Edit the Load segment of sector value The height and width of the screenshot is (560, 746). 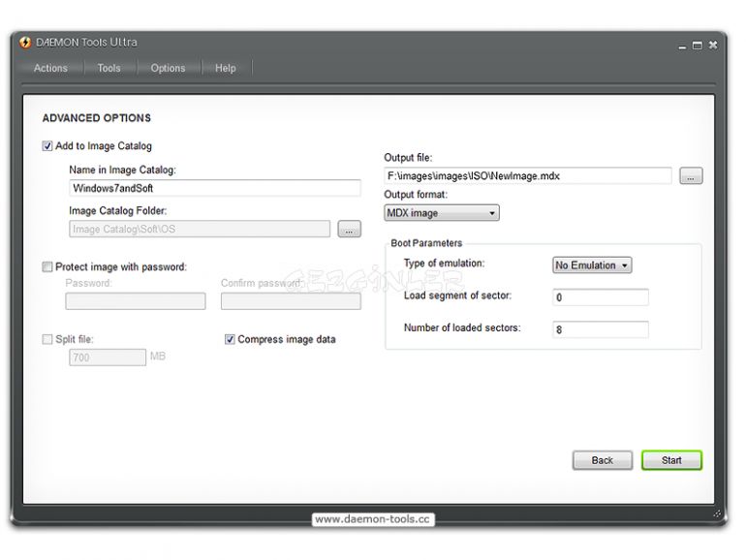click(601, 296)
